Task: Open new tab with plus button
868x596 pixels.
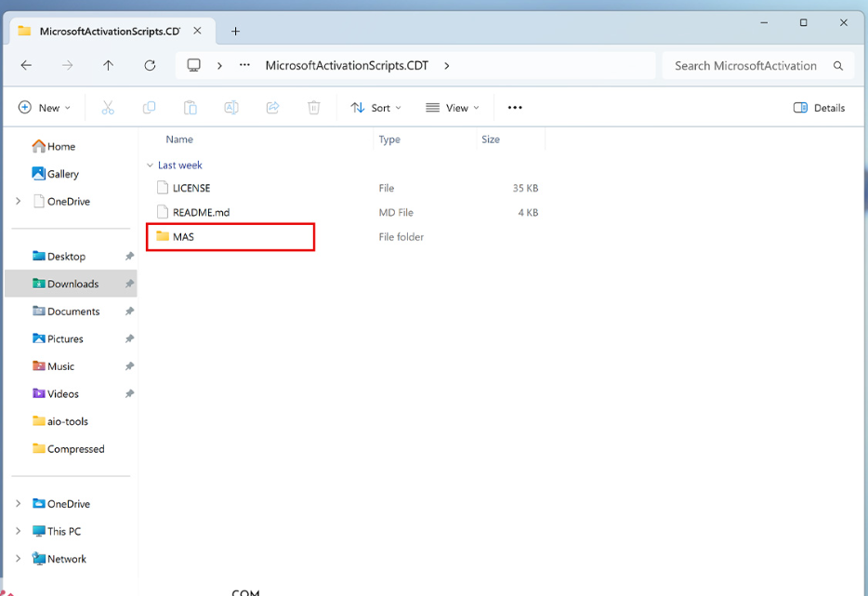Action: (x=235, y=31)
